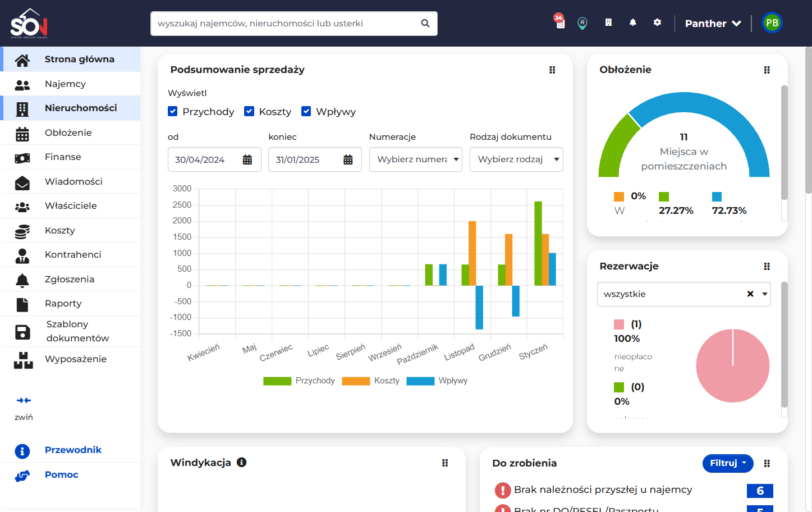This screenshot has height=512, width=812.
Task: Click the SON logo
Action: 29,24
